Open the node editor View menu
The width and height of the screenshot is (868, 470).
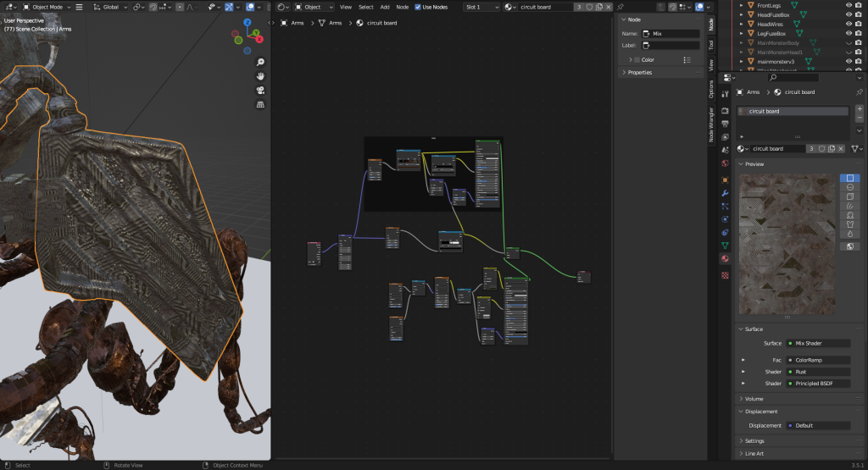click(346, 7)
